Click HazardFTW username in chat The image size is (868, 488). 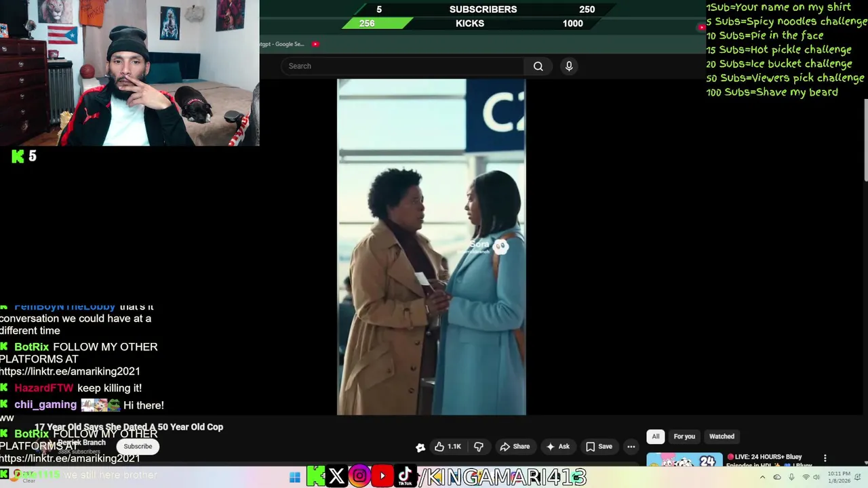44,388
